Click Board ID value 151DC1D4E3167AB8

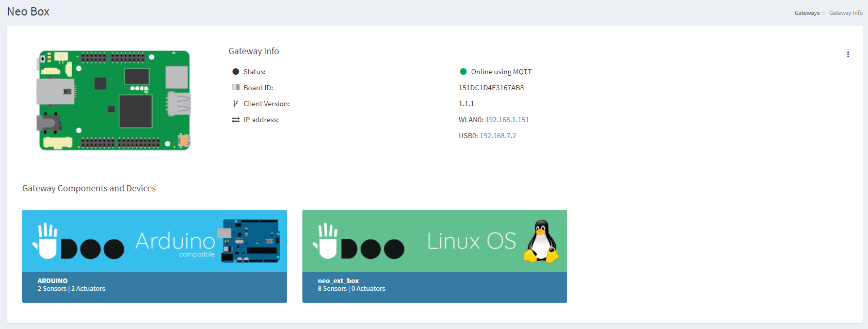pos(491,88)
